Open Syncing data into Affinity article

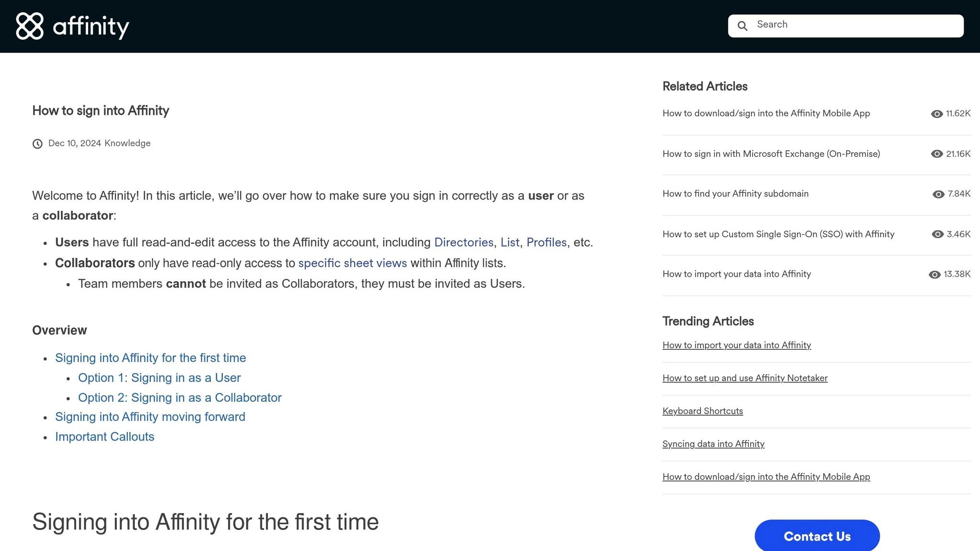click(x=713, y=444)
